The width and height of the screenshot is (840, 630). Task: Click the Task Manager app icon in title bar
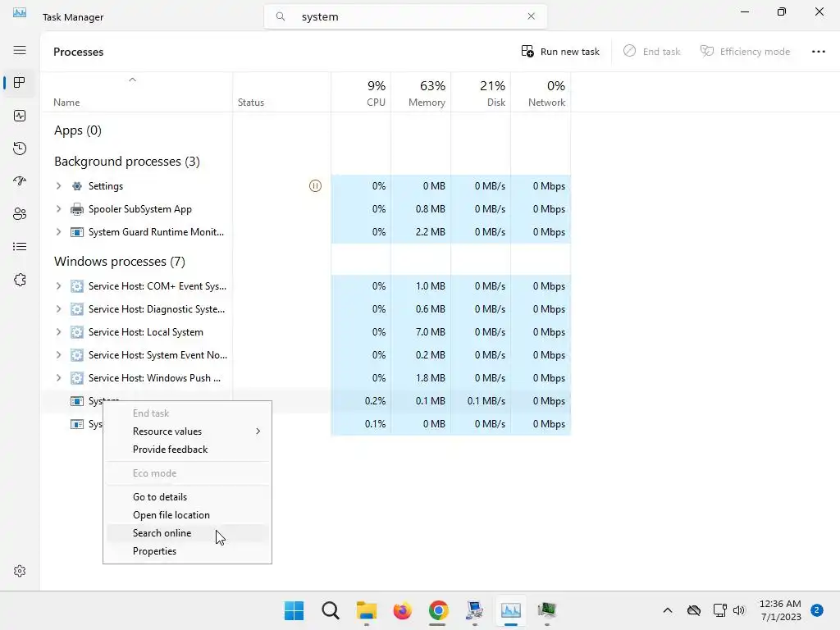20,12
